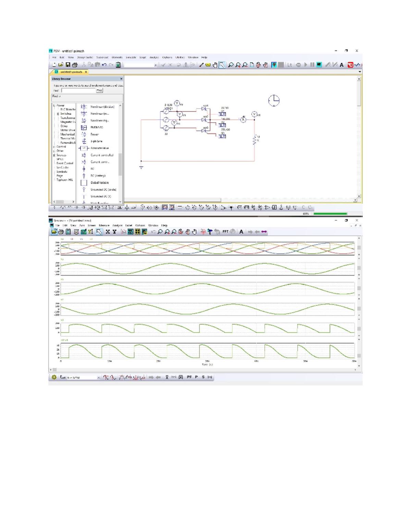The image size is (411, 532).
Task: Open the Simview function dropdown at bottom
Action: tap(99, 377)
